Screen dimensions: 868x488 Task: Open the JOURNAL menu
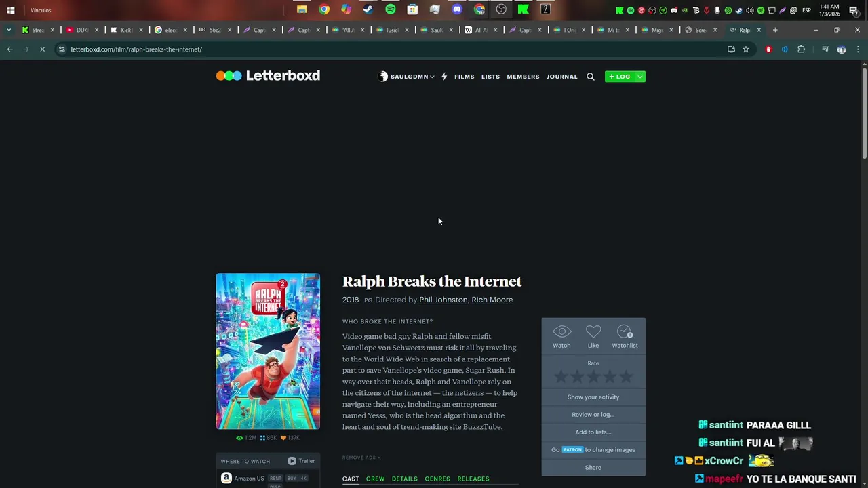pos(562,77)
